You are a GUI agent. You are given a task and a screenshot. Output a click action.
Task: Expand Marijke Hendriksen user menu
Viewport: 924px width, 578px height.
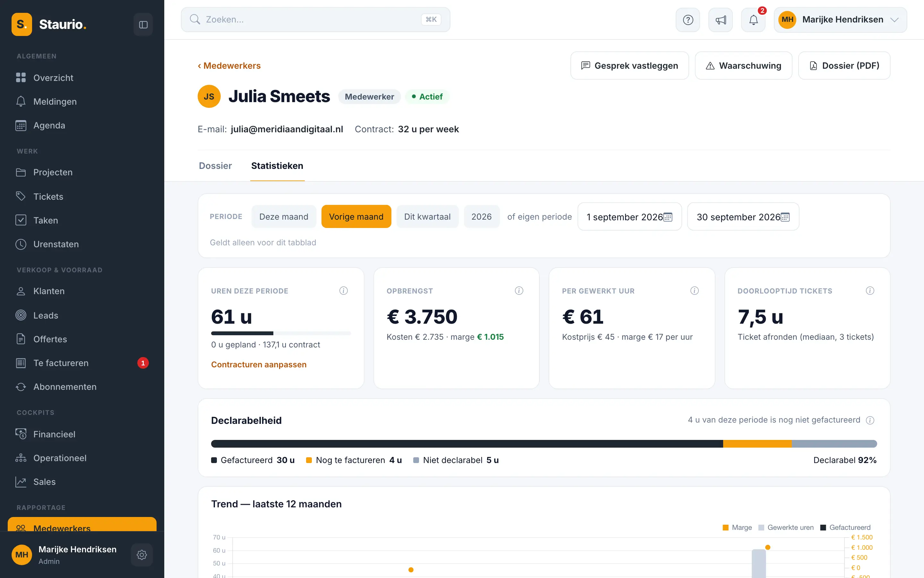click(840, 20)
